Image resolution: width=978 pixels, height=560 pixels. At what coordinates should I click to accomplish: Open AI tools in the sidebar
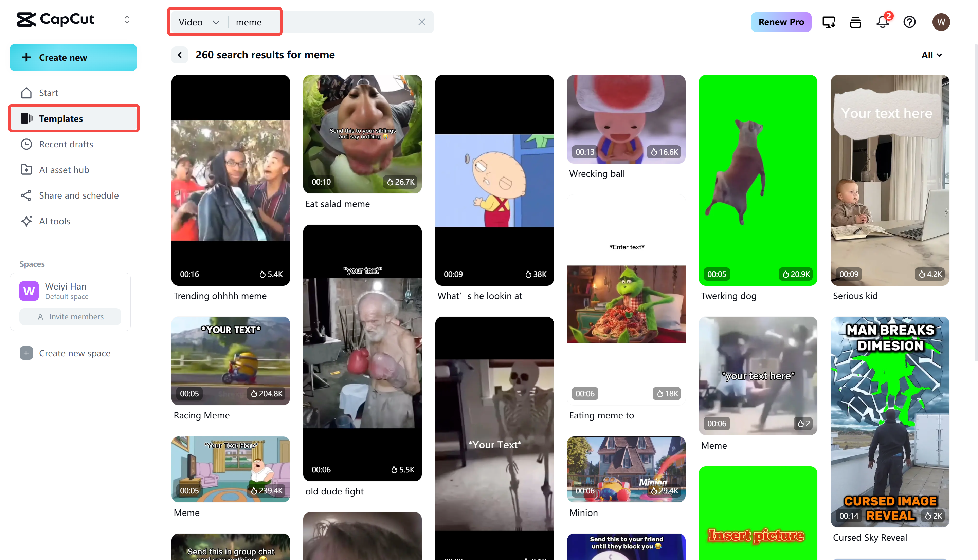click(x=55, y=221)
